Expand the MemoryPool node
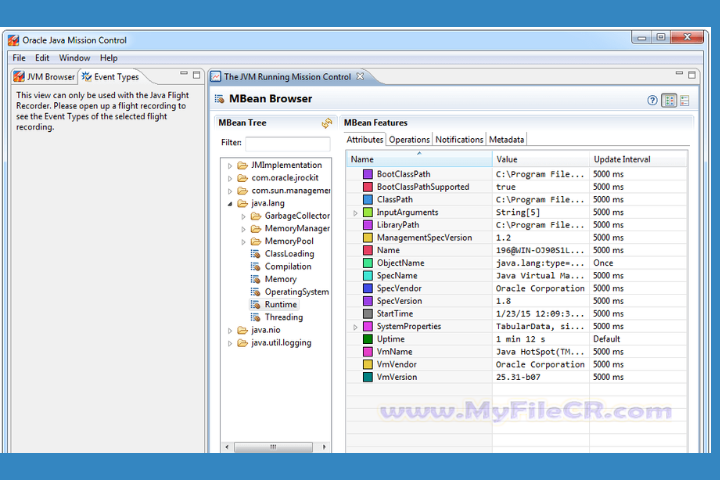This screenshot has width=720, height=480. pos(243,242)
